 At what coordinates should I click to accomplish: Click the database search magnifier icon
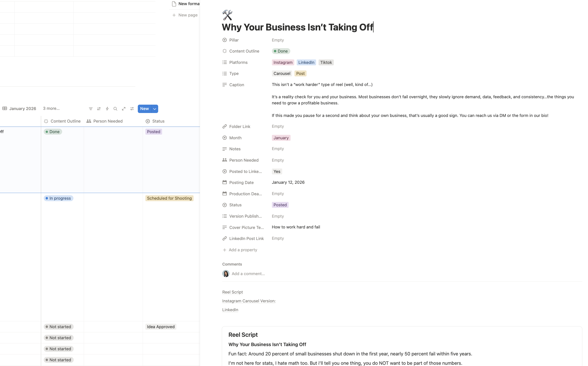(x=115, y=109)
